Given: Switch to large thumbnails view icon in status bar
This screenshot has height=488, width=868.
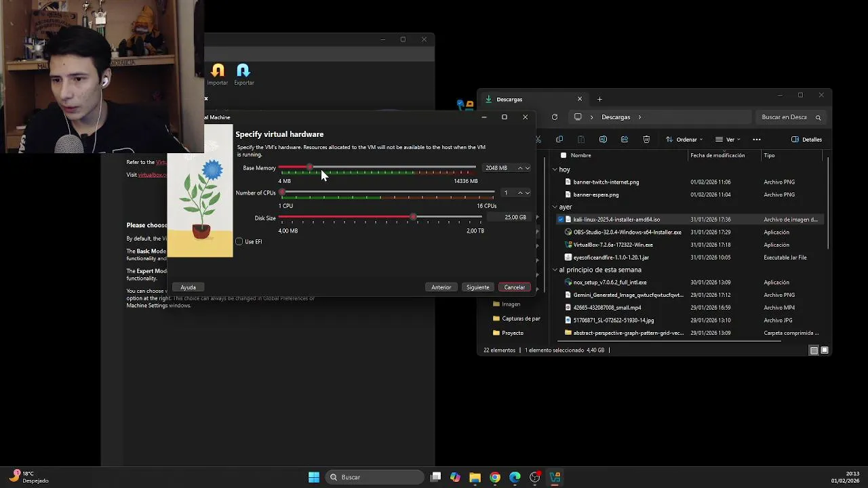Looking at the screenshot, I should (825, 350).
